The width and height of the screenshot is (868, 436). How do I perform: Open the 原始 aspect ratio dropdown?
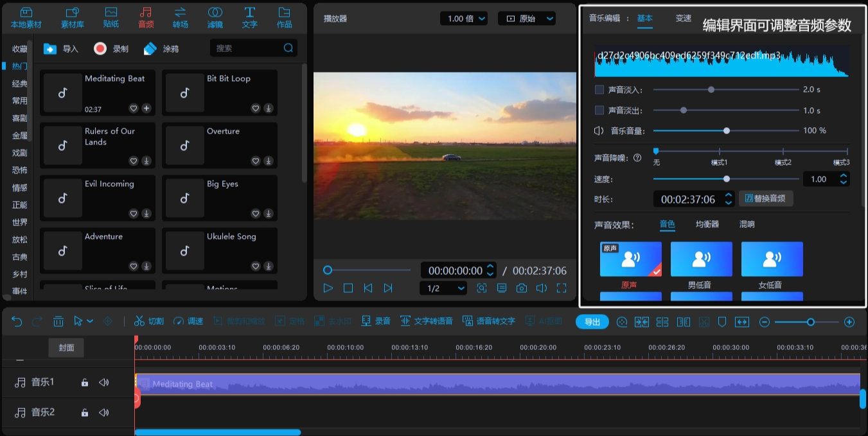[527, 18]
